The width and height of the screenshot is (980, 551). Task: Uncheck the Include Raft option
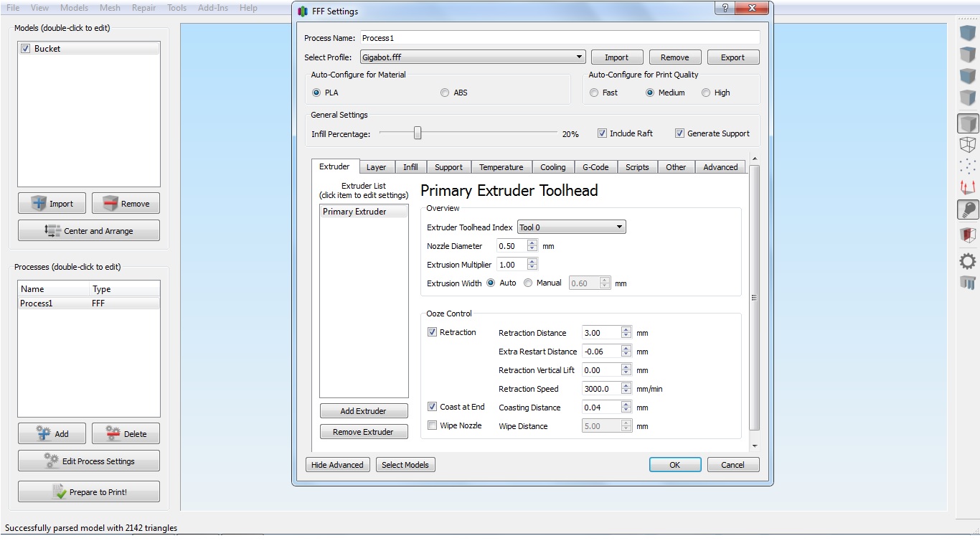pyautogui.click(x=603, y=133)
